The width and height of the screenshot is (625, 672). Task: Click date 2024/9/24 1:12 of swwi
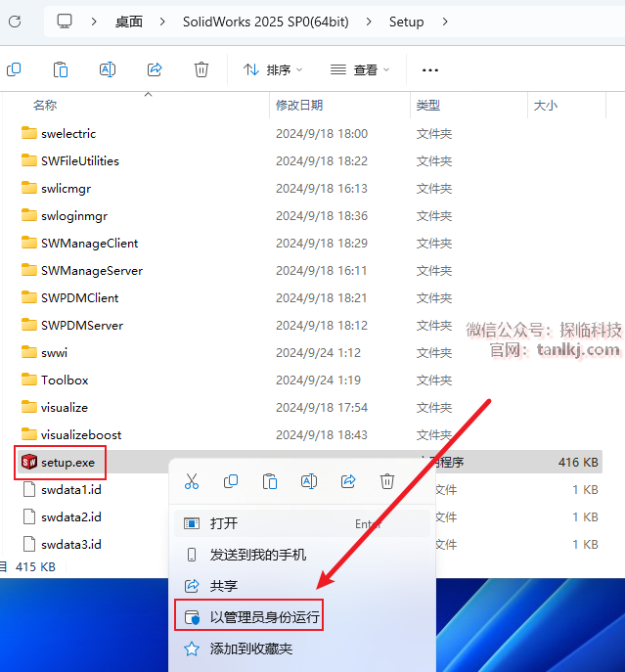318,353
